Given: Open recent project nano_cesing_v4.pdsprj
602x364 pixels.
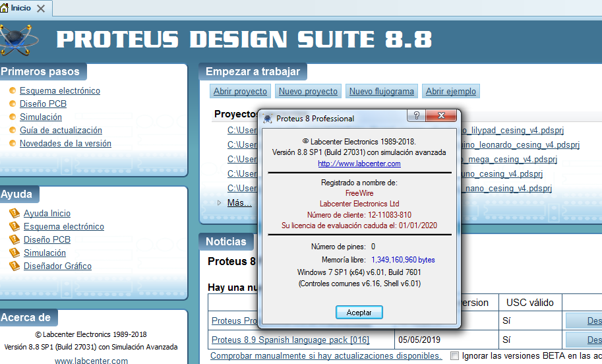Looking at the screenshot, I should coord(506,188).
